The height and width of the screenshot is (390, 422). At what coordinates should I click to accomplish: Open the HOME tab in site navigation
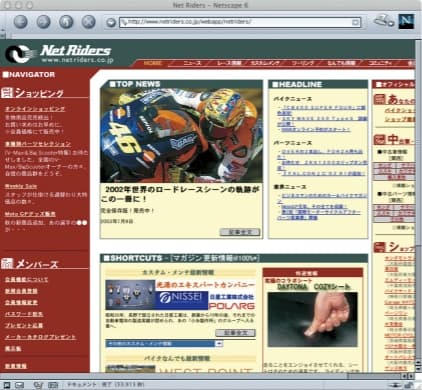153,63
